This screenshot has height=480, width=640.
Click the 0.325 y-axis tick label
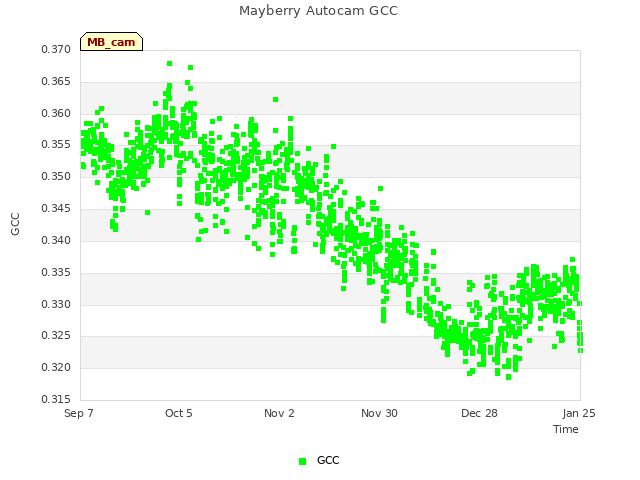[x=56, y=336]
